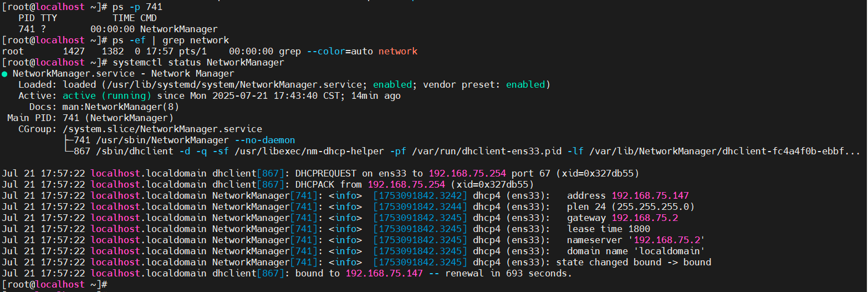Click the gateway 192.168.75.2 value
The image size is (868, 292).
point(645,218)
